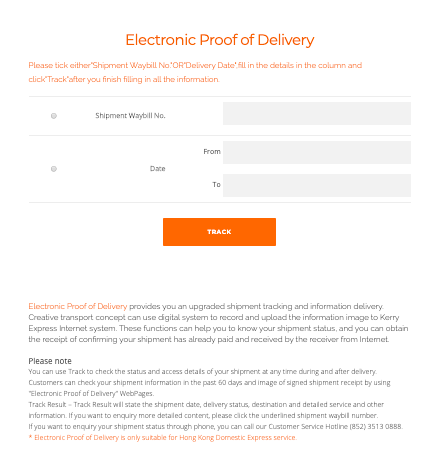Viewport: 442px width, 467px height.
Task: Click orange Electronic Proof of Delivery text in description
Action: coord(78,306)
